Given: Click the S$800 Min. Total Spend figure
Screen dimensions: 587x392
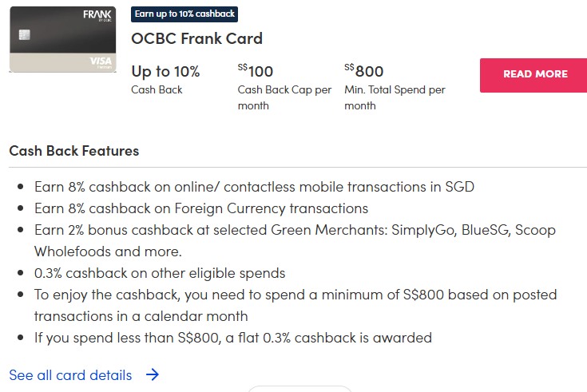Looking at the screenshot, I should (x=364, y=72).
